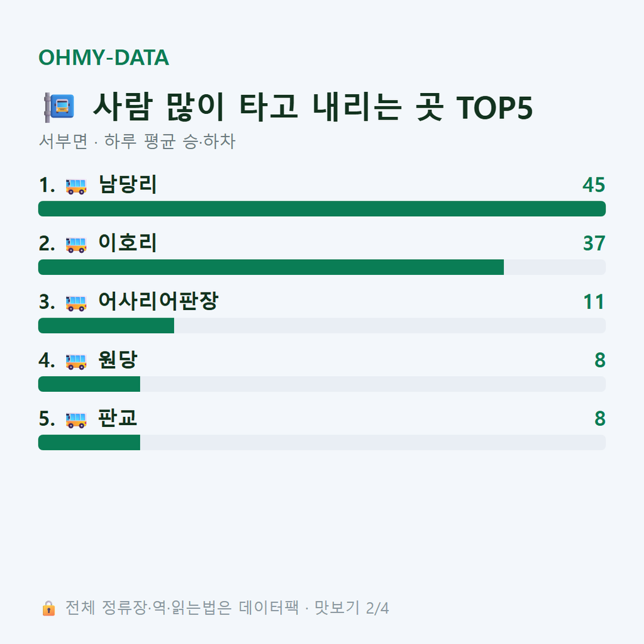This screenshot has width=644, height=644.
Task: Click the title 사람 많이 타고 내리는 곳 TOP5
Action: (x=313, y=107)
